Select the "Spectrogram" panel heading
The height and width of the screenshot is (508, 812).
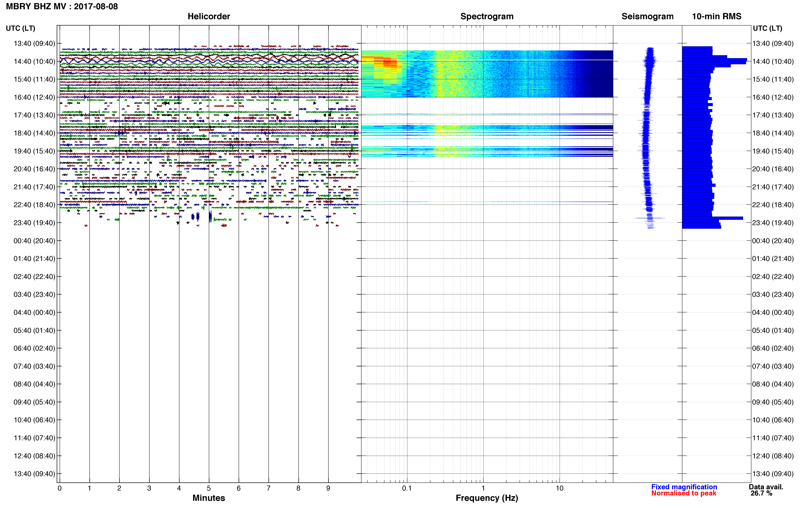pyautogui.click(x=487, y=16)
